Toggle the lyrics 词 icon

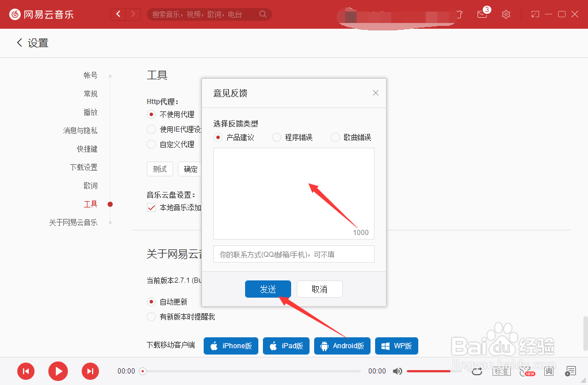(x=549, y=371)
